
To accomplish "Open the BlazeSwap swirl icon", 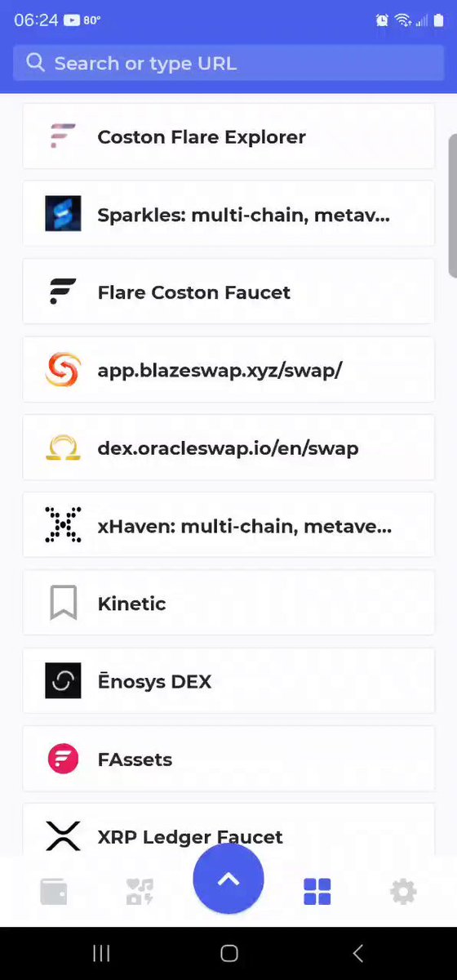I will pyautogui.click(x=63, y=370).
